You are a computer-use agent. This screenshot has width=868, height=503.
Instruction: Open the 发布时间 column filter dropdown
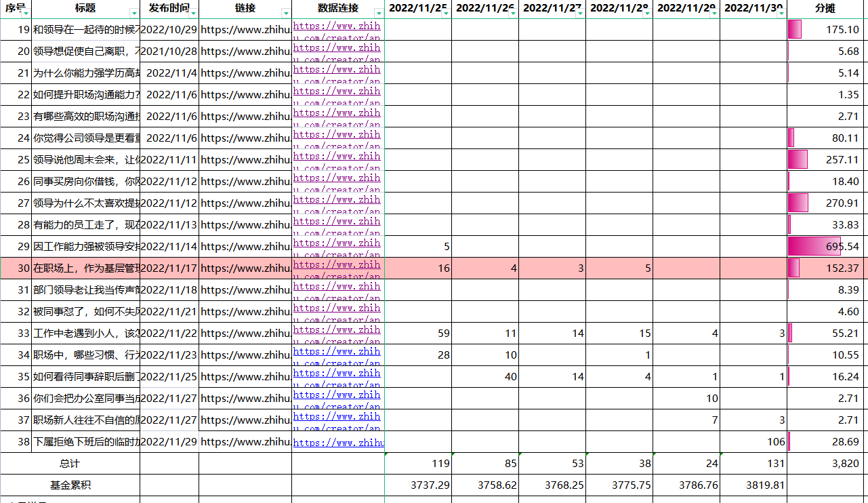pos(194,14)
